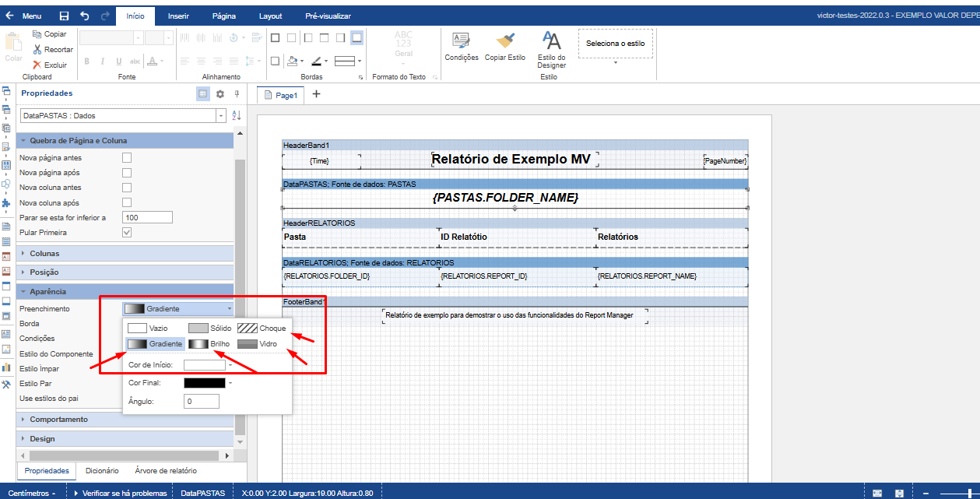Toggle the Pular Primeira checkbox
Image resolution: width=980 pixels, height=499 pixels.
tap(127, 233)
